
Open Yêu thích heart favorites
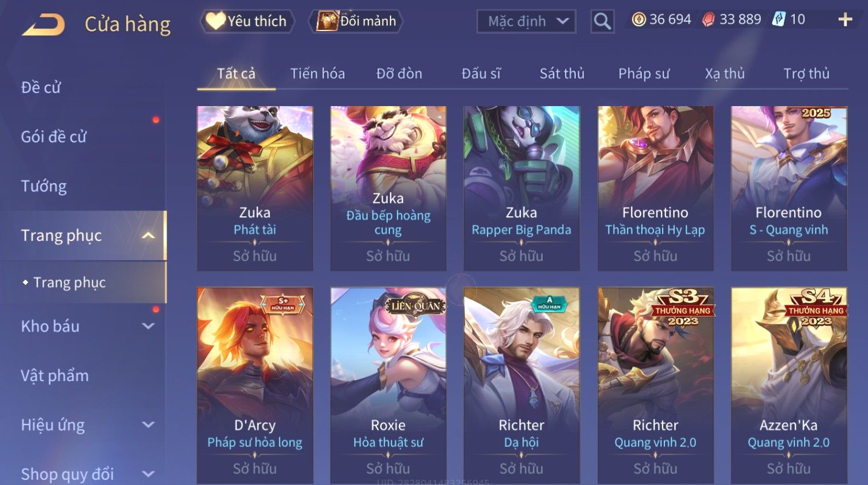pyautogui.click(x=247, y=21)
